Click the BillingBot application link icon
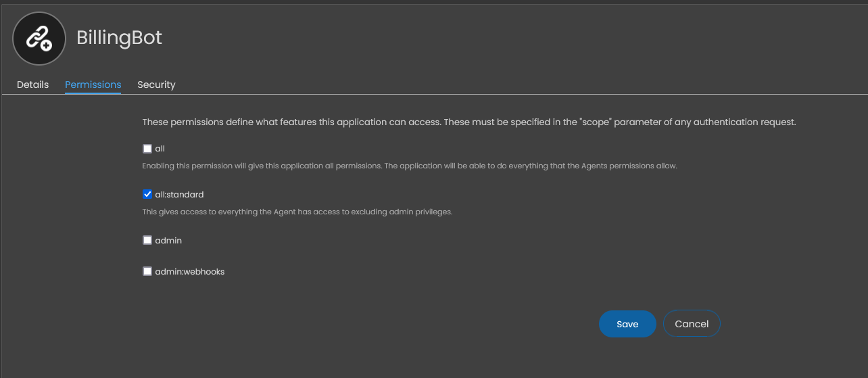 (39, 39)
